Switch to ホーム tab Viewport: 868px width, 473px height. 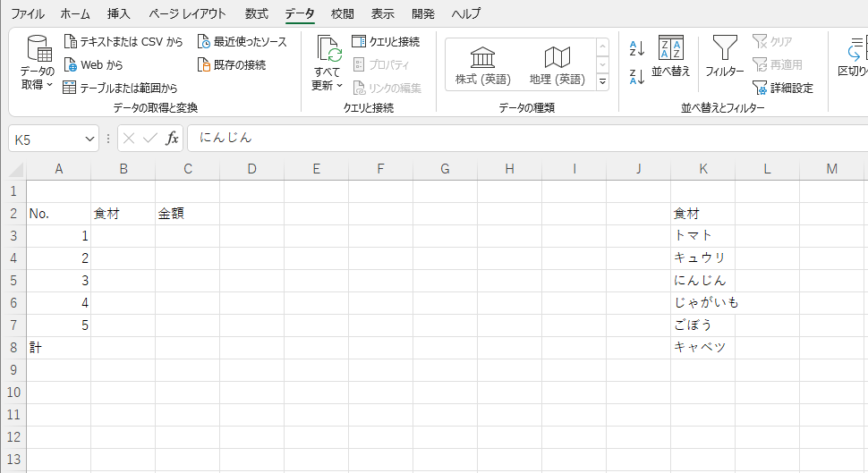click(75, 13)
